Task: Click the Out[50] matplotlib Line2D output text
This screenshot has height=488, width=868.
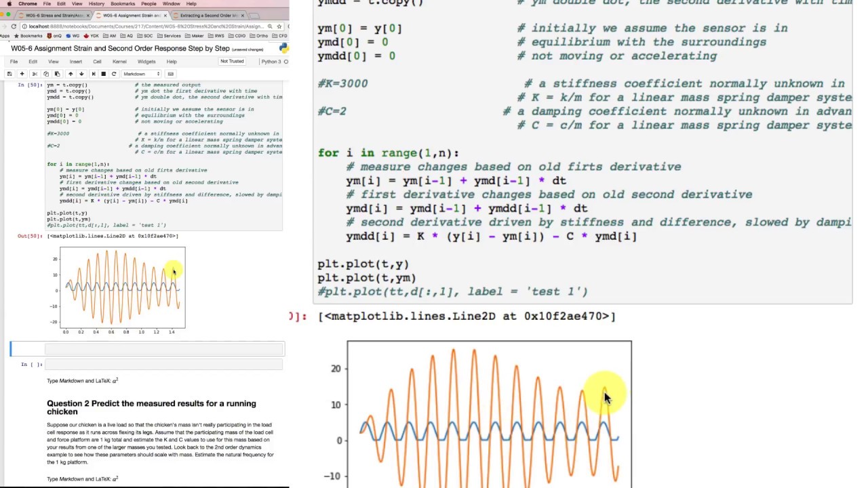Action: click(x=113, y=236)
